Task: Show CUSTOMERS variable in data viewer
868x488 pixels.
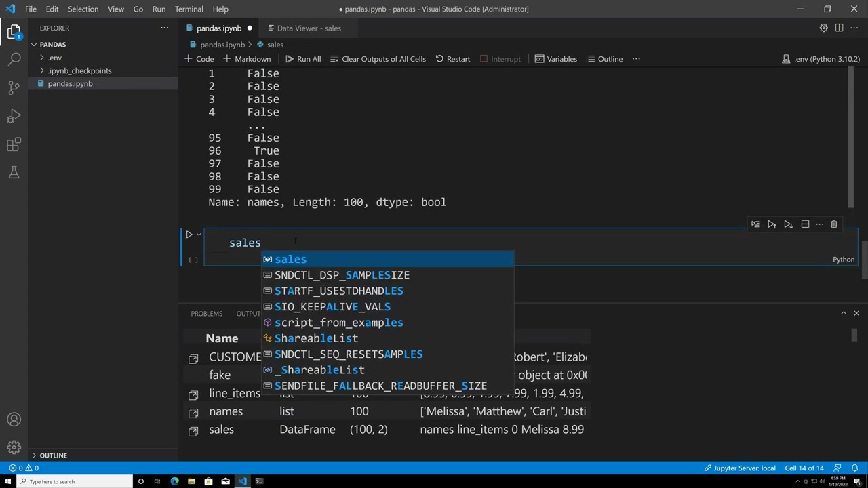Action: (193, 357)
